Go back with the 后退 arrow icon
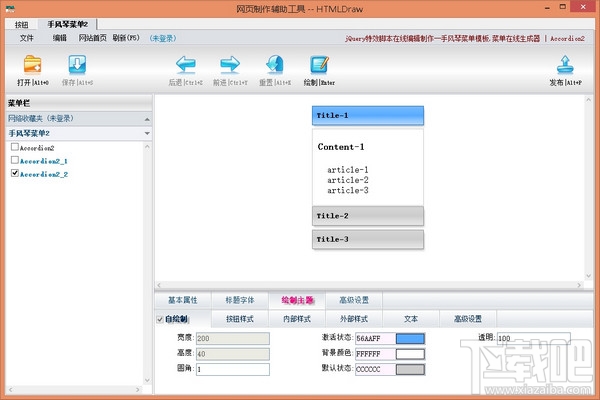The image size is (600, 400). coord(186,64)
